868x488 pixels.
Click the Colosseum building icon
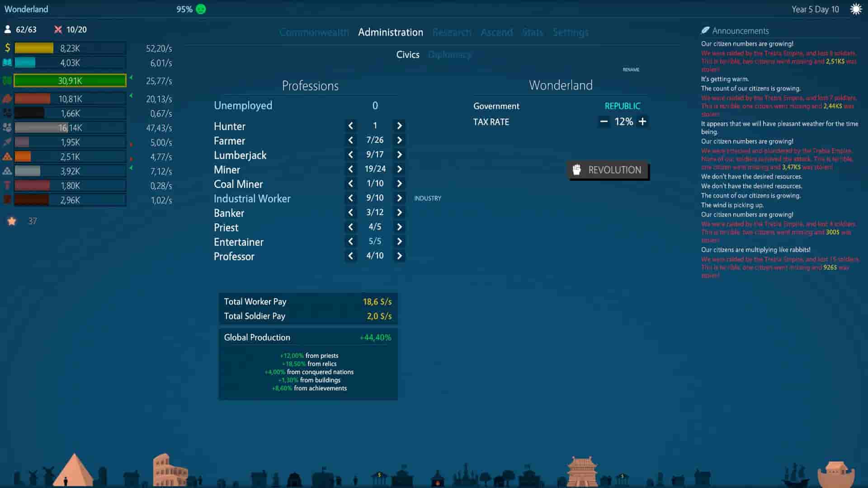(170, 471)
